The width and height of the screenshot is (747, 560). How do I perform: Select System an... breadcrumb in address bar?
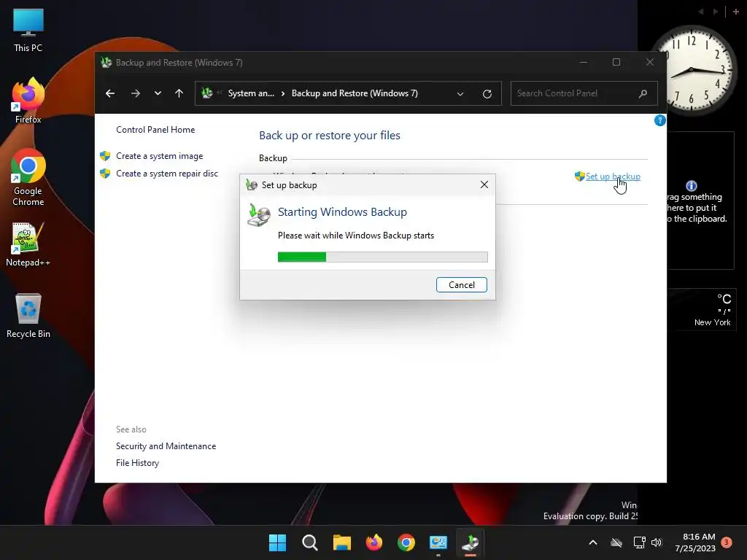click(x=251, y=93)
